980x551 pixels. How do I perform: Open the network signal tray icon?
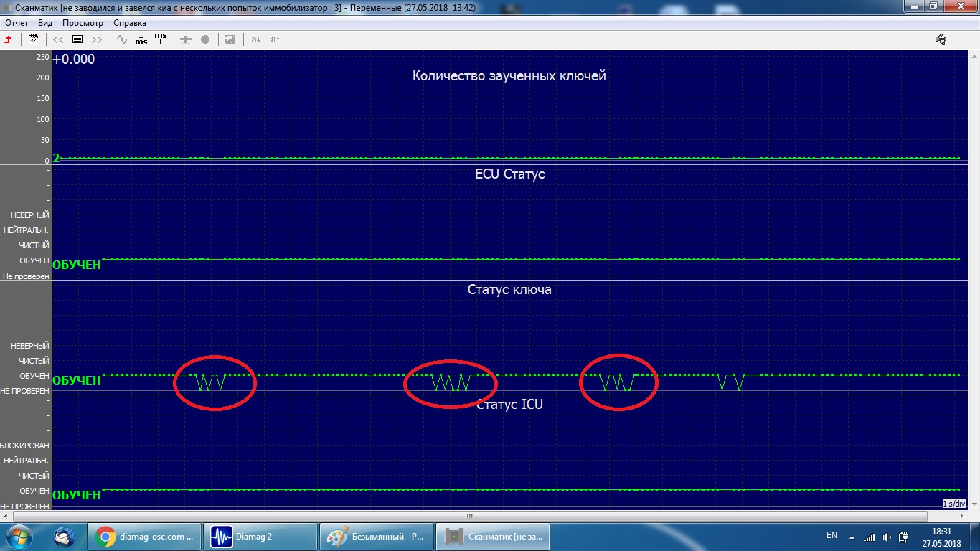tap(870, 537)
